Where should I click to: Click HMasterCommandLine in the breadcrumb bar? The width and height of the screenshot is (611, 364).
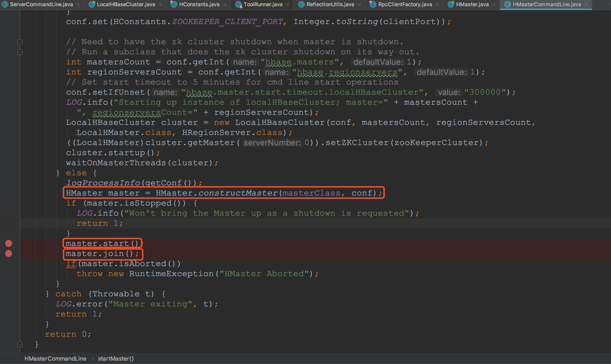tap(56, 359)
